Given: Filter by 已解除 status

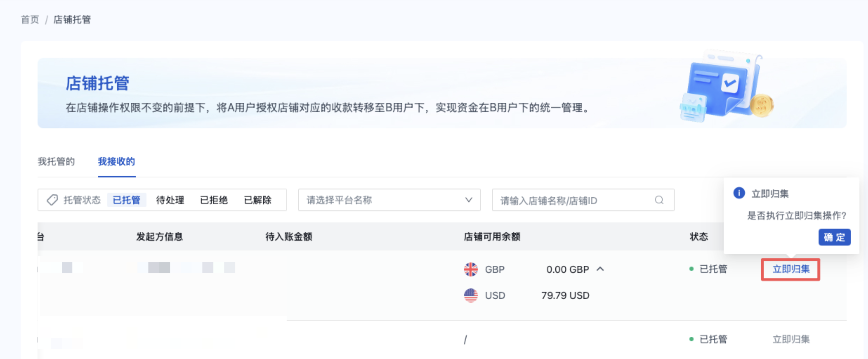Looking at the screenshot, I should (x=258, y=200).
